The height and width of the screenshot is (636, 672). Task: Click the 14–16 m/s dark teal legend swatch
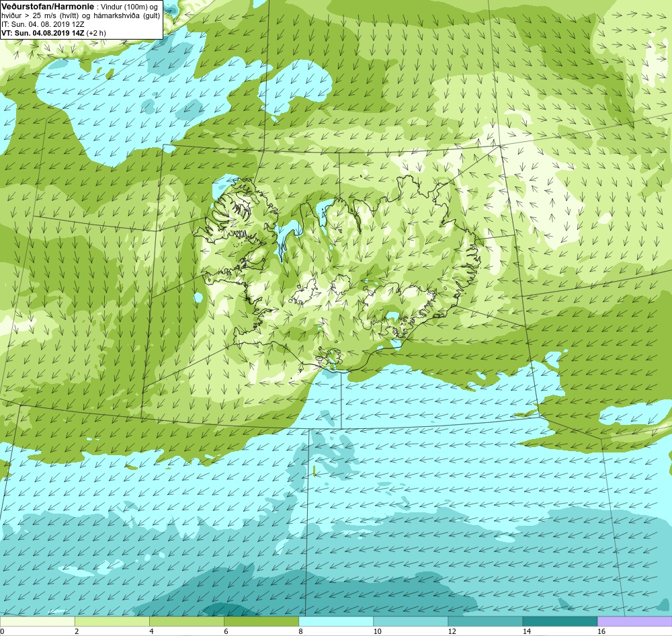pyautogui.click(x=559, y=621)
